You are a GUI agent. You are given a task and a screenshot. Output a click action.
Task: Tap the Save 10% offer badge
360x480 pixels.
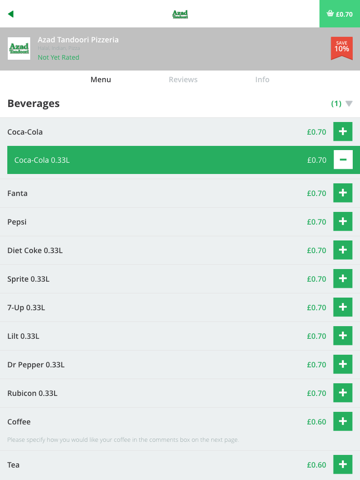(342, 48)
